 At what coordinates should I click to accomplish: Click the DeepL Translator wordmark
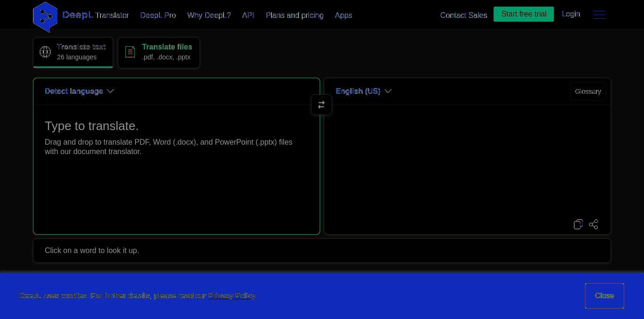(95, 15)
